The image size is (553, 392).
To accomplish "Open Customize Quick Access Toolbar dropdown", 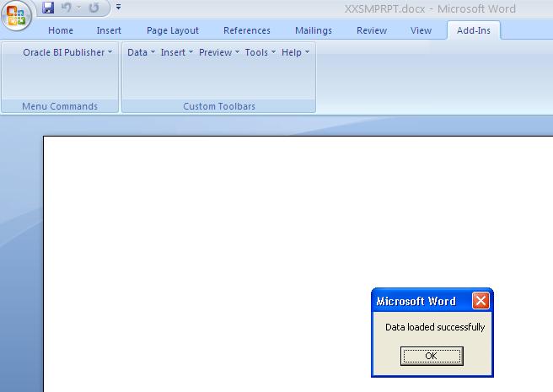I will pyautogui.click(x=119, y=7).
